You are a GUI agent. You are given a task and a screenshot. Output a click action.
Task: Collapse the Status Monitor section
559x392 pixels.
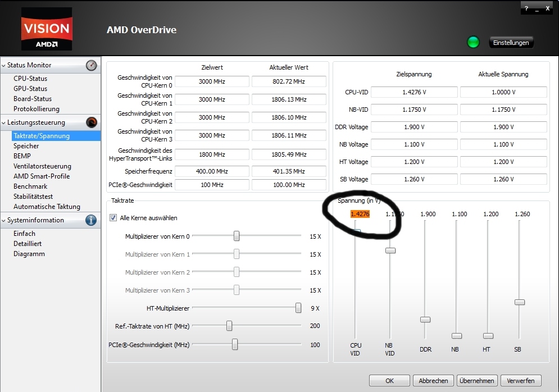pos(3,66)
